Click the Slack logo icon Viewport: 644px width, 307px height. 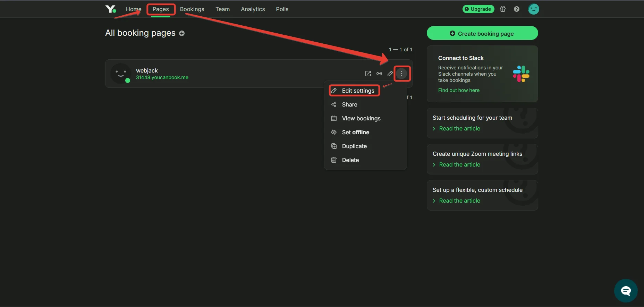click(x=521, y=74)
